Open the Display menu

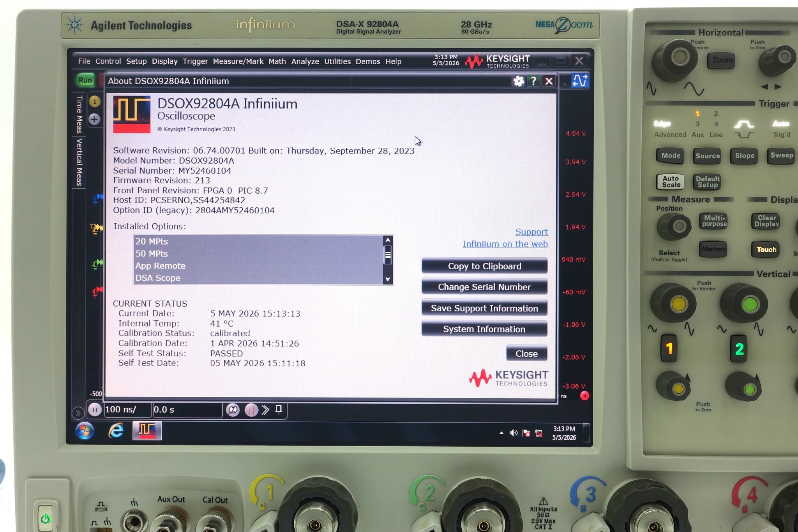click(x=164, y=61)
